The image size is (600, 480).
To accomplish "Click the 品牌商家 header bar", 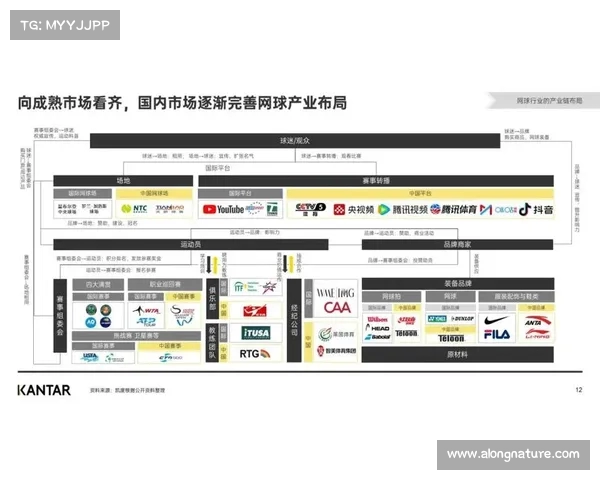I will pyautogui.click(x=457, y=244).
